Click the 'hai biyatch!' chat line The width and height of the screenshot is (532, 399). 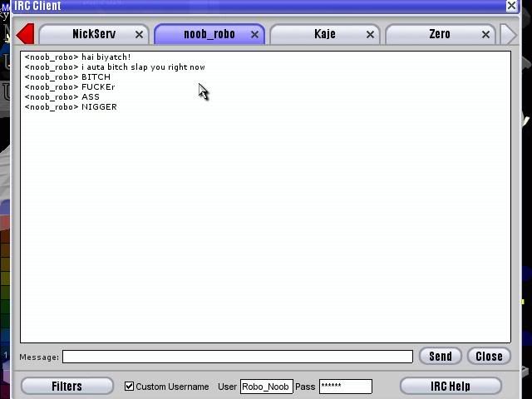pos(77,57)
